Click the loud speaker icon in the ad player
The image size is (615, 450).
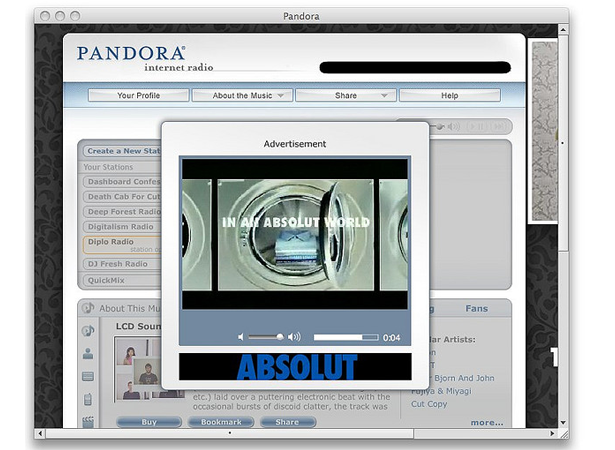[x=294, y=337]
